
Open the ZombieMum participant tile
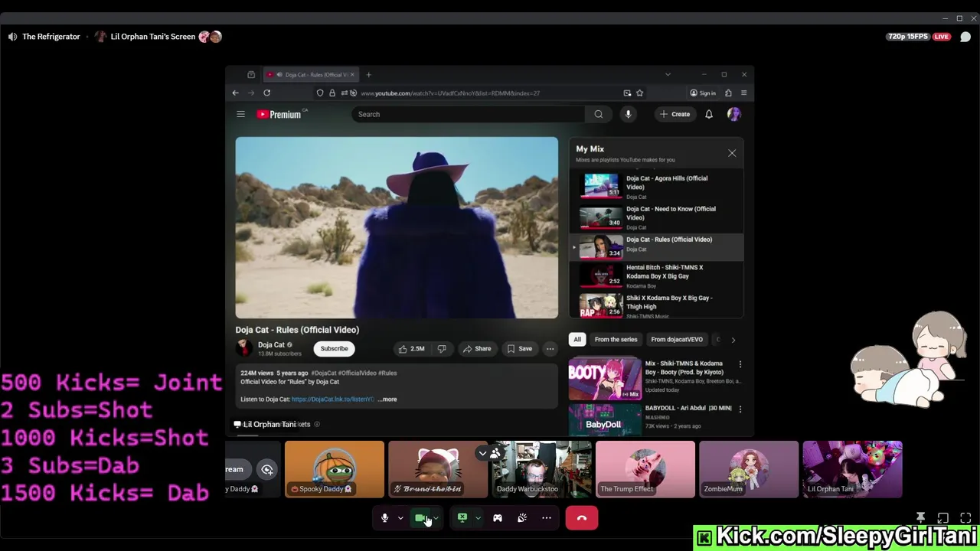pyautogui.click(x=749, y=469)
